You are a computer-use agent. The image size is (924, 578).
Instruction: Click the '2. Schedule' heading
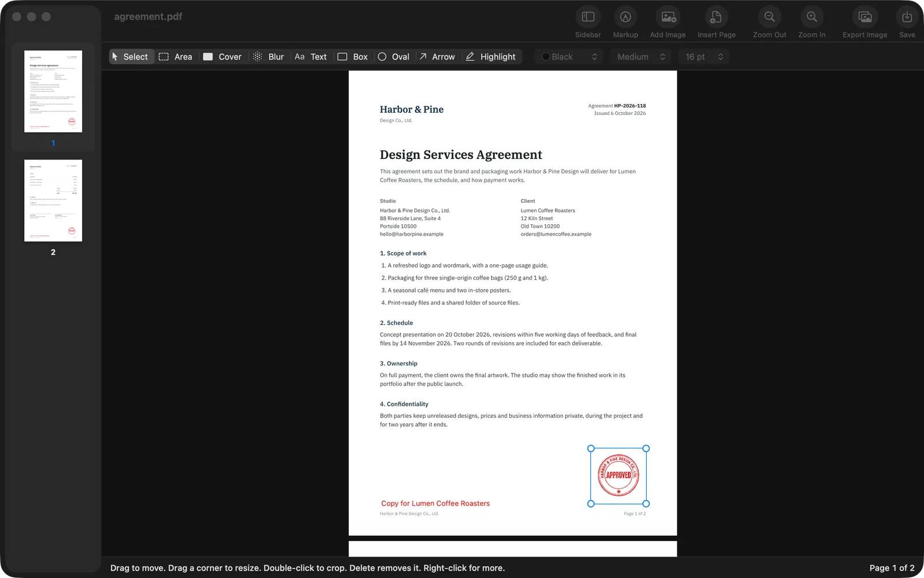(x=396, y=323)
